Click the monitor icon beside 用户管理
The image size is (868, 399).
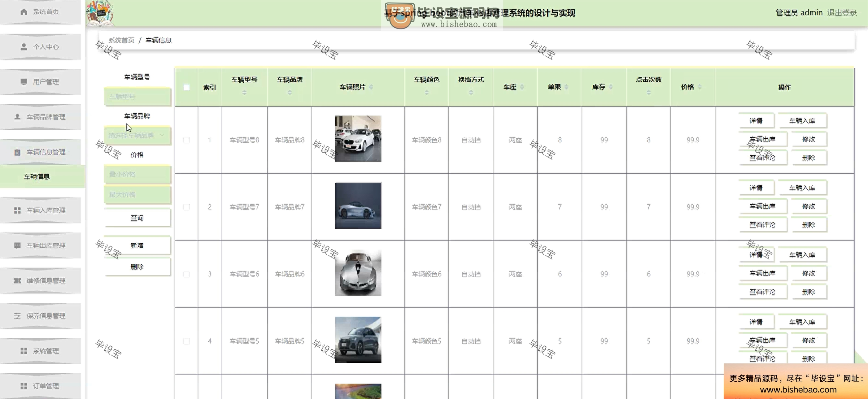[x=24, y=82]
